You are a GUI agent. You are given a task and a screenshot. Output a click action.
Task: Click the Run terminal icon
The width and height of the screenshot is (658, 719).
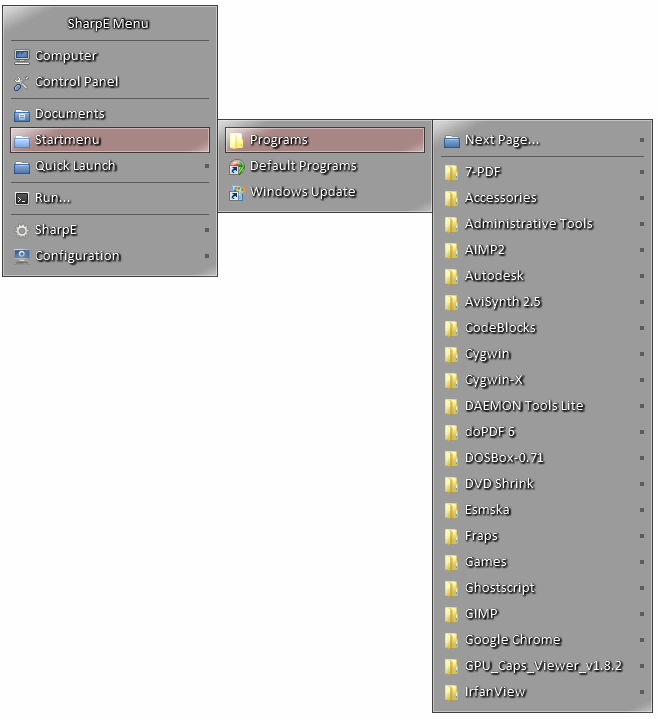(22, 199)
